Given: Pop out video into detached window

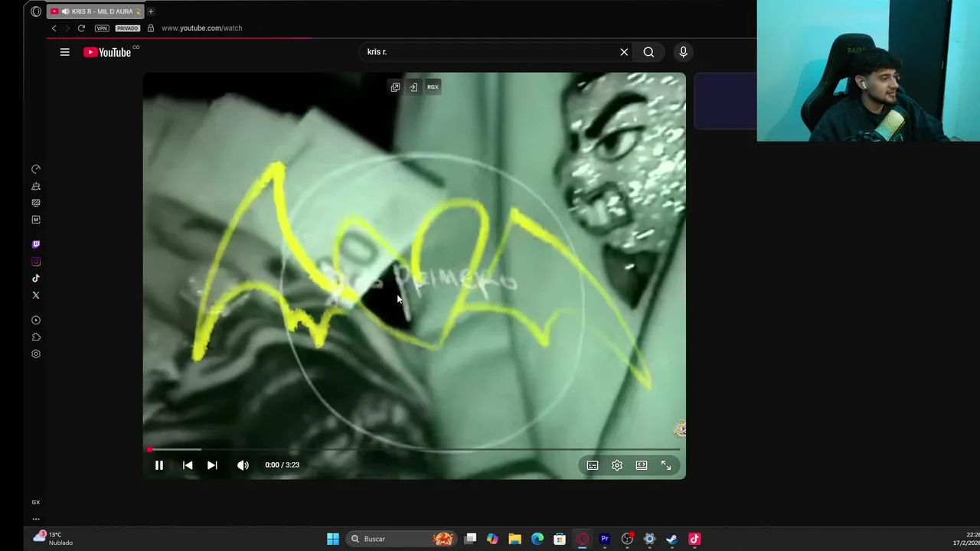Looking at the screenshot, I should [395, 87].
